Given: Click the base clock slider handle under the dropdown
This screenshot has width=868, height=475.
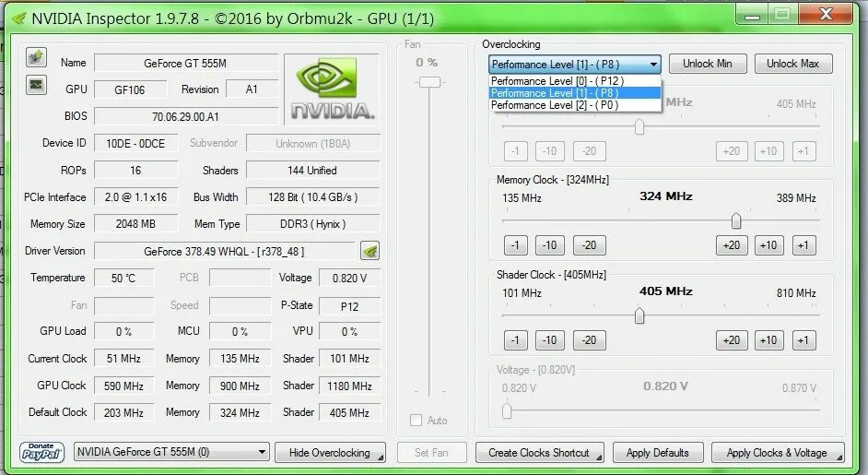Looking at the screenshot, I should coord(639,127).
